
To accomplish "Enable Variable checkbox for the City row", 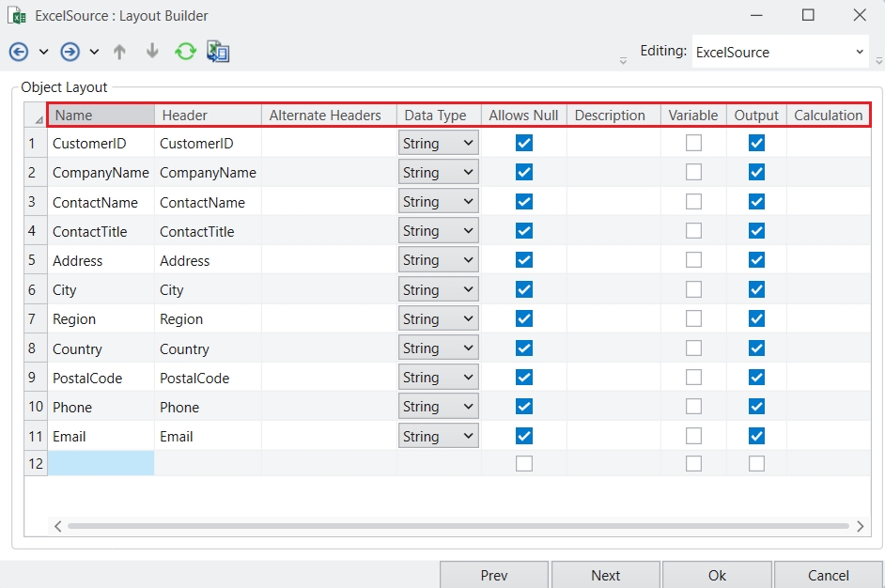I will [693, 290].
